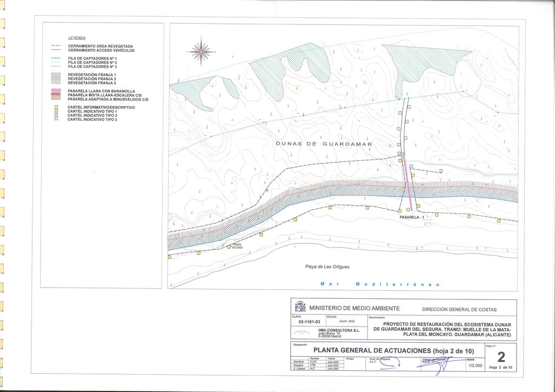Click the Revegetación Franja 3 hatch symbol

(55, 82)
